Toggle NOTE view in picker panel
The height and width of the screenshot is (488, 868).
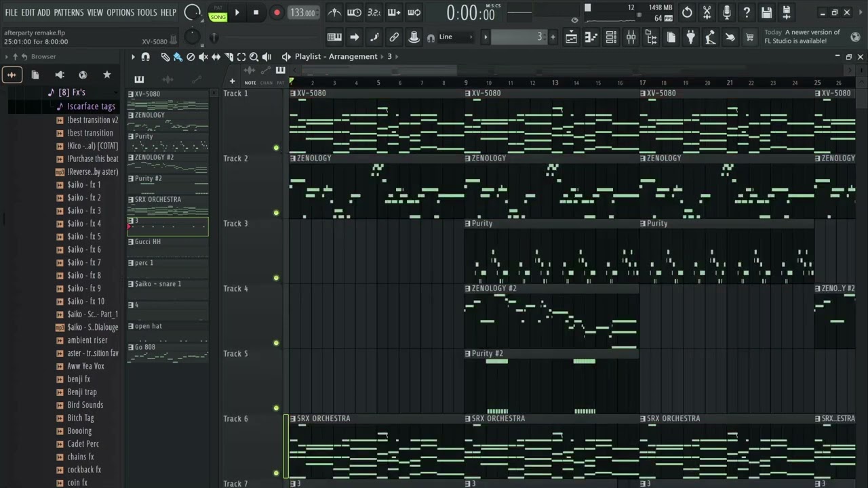tap(250, 83)
